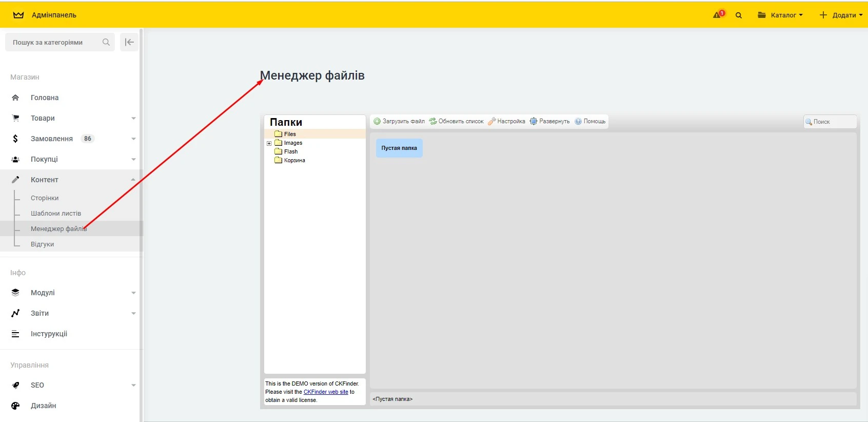868x422 pixels.
Task: Collapse the sidebar with the arrow button
Action: (129, 42)
